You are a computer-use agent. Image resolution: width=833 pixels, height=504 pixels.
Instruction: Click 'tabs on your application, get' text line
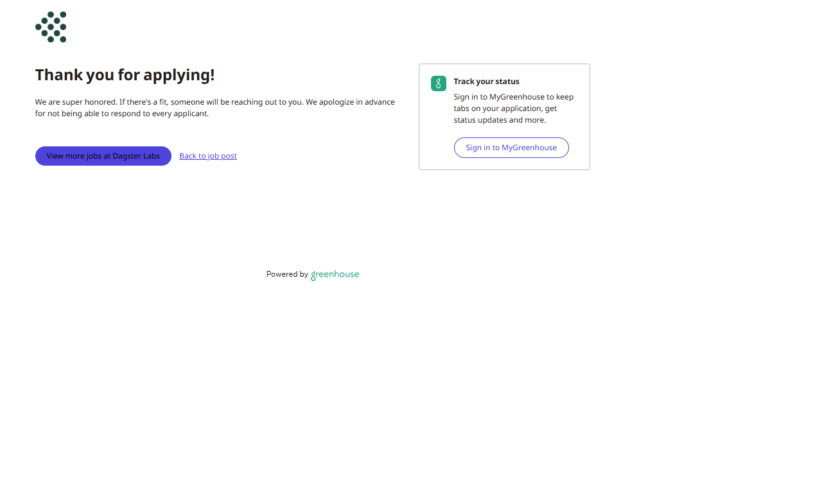coord(505,109)
